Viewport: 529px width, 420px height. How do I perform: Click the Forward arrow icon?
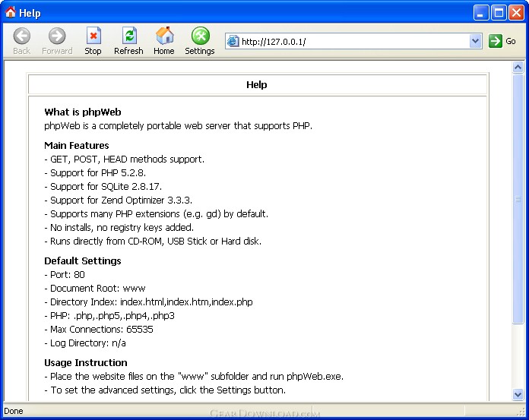pos(57,36)
